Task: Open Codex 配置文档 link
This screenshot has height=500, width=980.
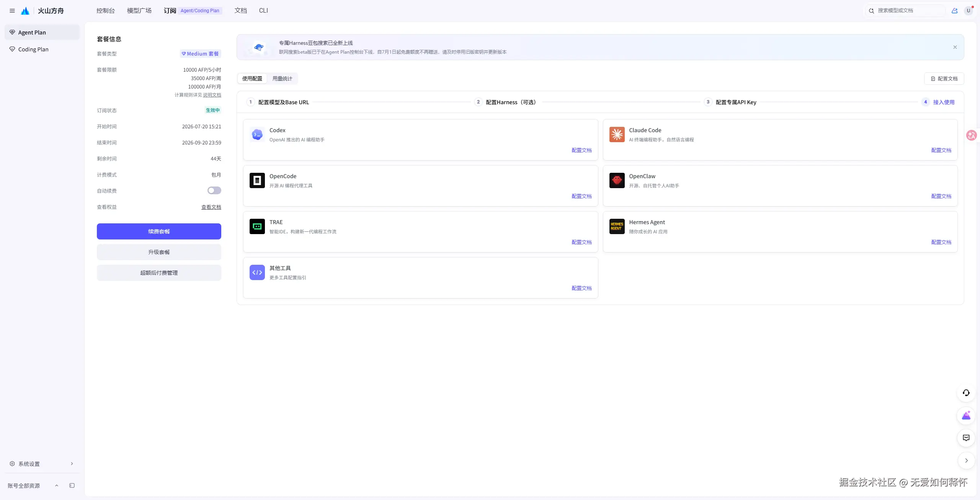Action: [x=581, y=150]
